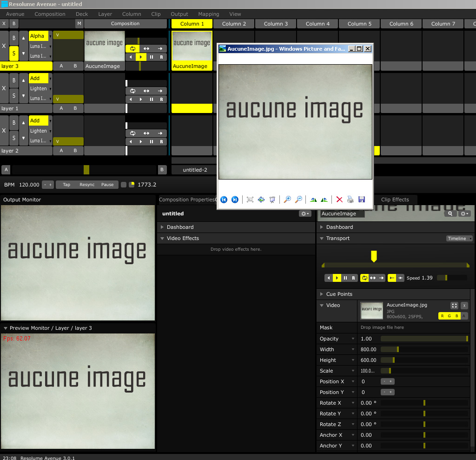Screen dimensions: 476x460
Task: Click Best Fit icon in Picture Viewer
Action: (250, 200)
